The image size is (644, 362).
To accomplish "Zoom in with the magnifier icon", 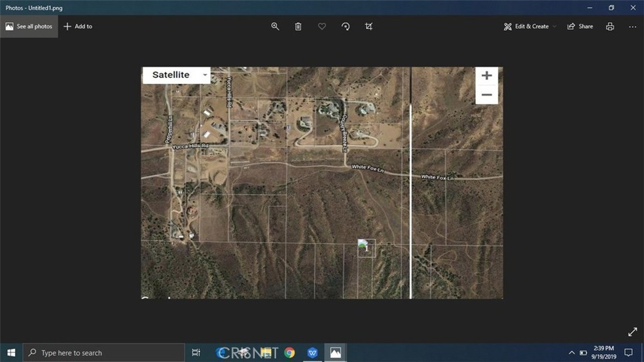I will (275, 26).
